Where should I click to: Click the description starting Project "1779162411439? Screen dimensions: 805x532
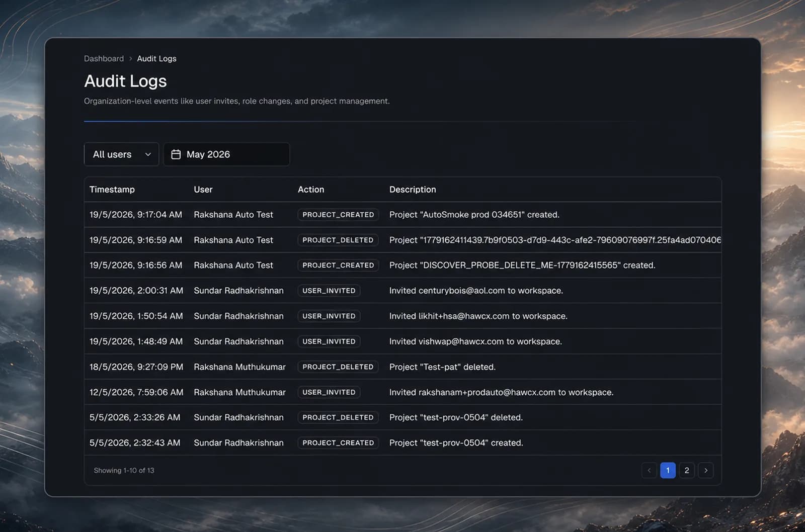click(555, 240)
